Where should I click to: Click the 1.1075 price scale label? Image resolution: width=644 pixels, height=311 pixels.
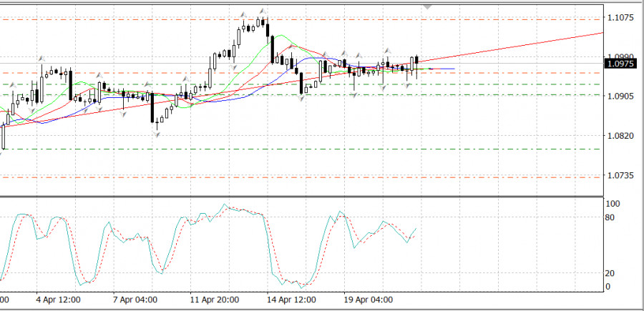[620, 17]
